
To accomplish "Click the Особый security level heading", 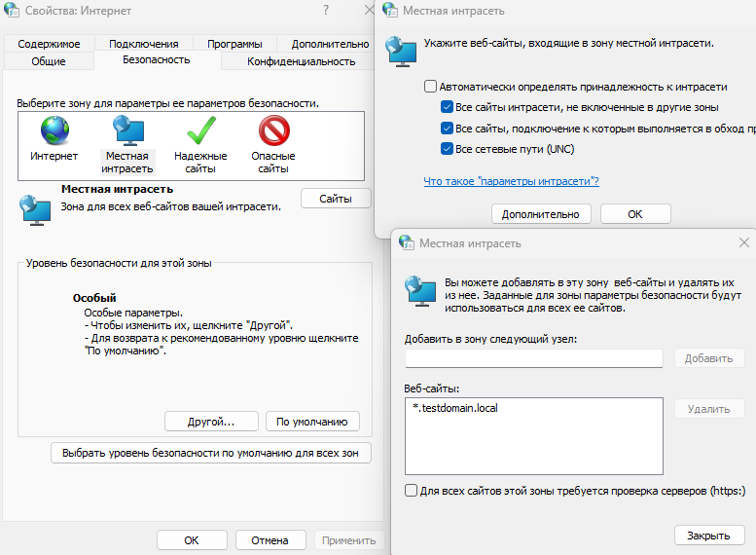I will (94, 298).
